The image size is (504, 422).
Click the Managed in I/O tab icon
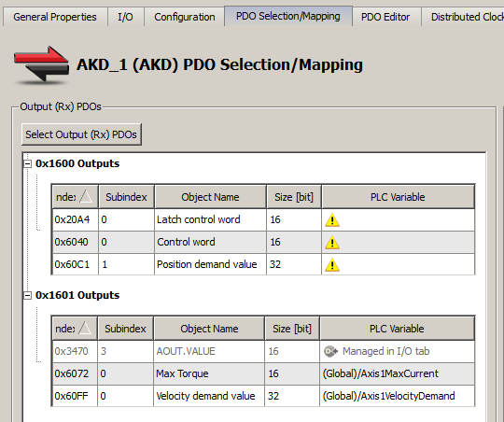[330, 351]
